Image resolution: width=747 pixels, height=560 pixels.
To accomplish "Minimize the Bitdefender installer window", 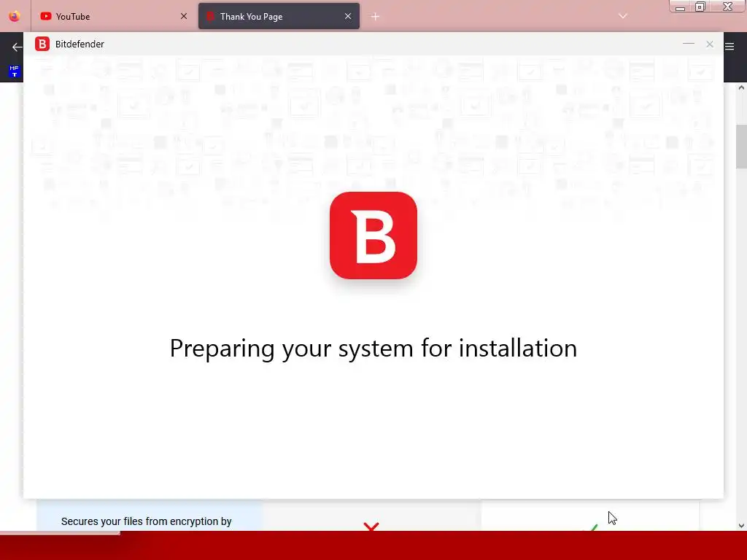I will coord(689,44).
